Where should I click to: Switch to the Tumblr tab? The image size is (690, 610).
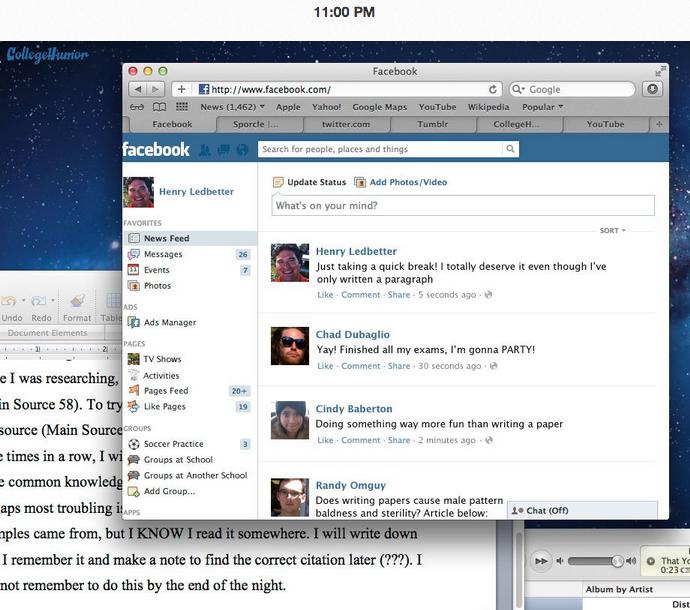tap(432, 125)
